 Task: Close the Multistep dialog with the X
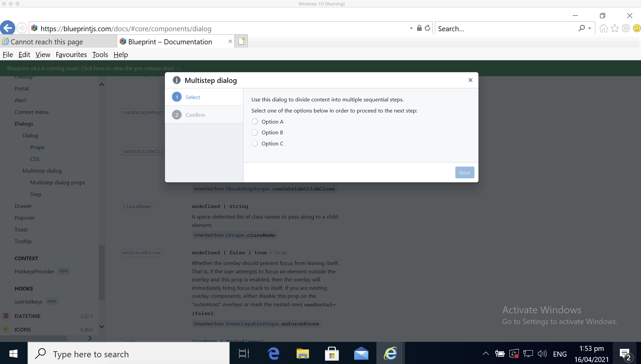[x=470, y=80]
